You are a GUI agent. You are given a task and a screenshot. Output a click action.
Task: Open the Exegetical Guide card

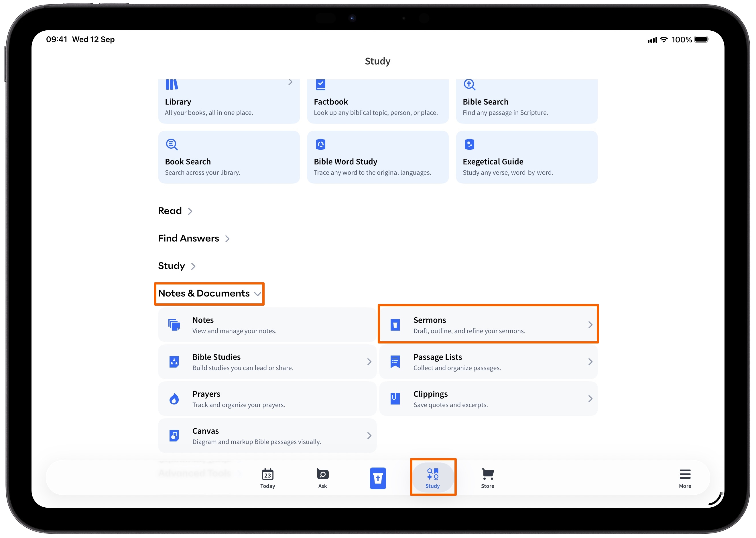[x=527, y=157]
